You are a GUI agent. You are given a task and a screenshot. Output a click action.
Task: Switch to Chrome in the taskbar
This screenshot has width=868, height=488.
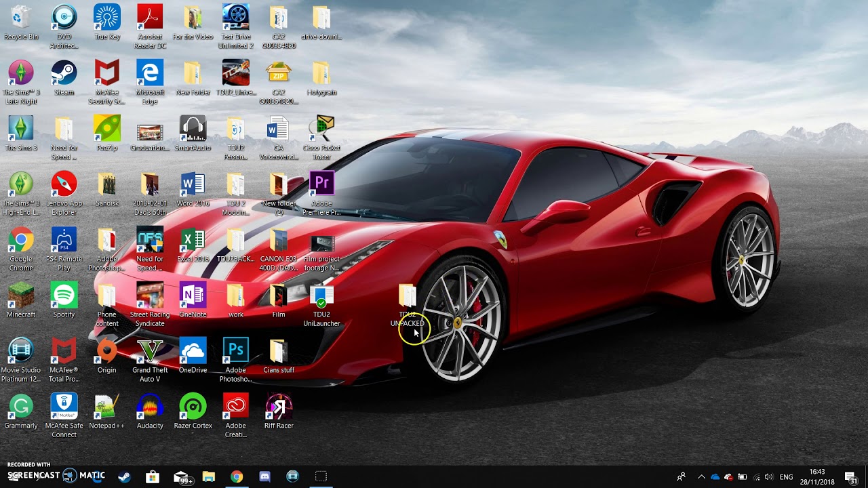[x=236, y=476]
